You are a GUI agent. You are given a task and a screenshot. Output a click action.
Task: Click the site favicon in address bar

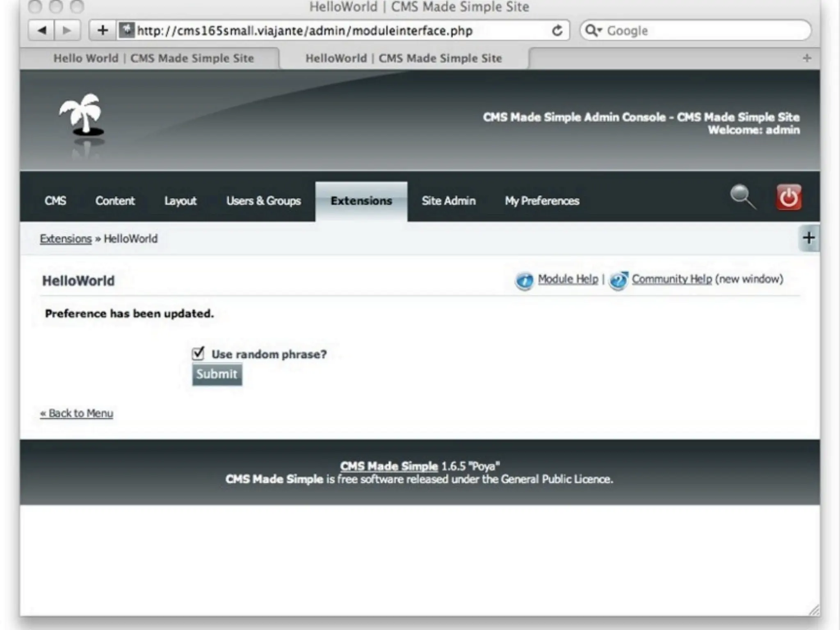[x=127, y=30]
